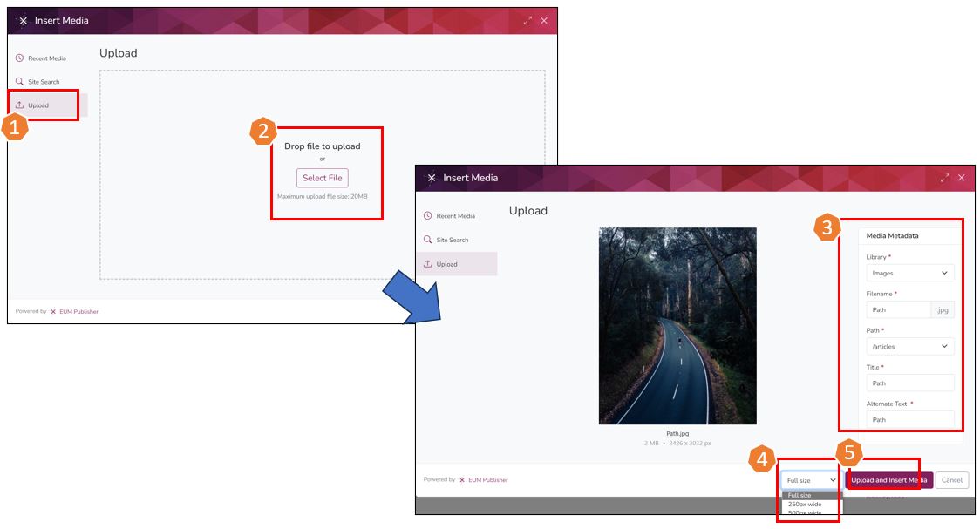Click the clock icon beside Recent Media in second window
Screen dimensions: 980x529
(x=427, y=215)
